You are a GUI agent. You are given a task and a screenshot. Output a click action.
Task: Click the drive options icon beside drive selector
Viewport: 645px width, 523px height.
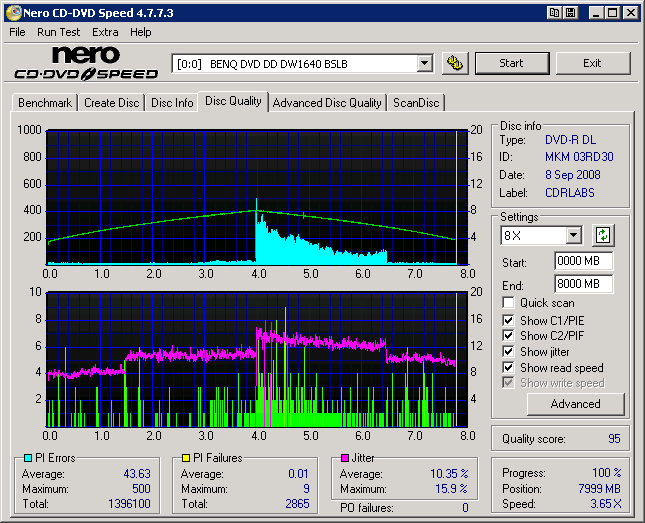click(455, 63)
